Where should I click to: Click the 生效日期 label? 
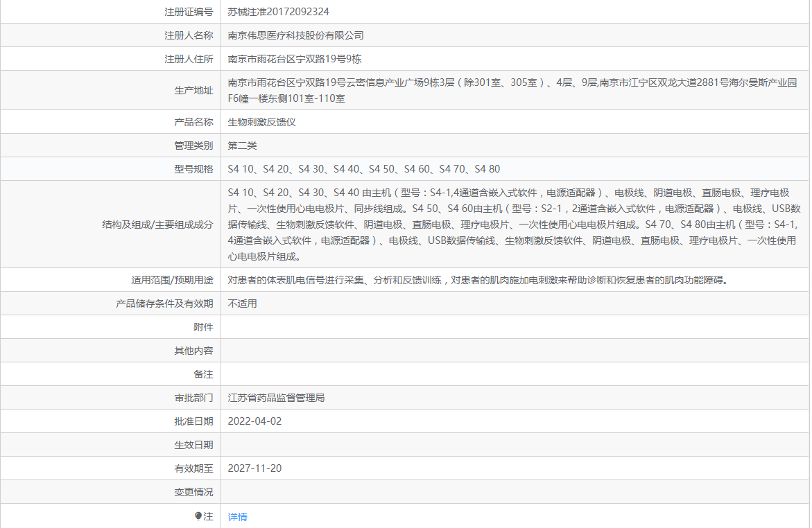[193, 445]
